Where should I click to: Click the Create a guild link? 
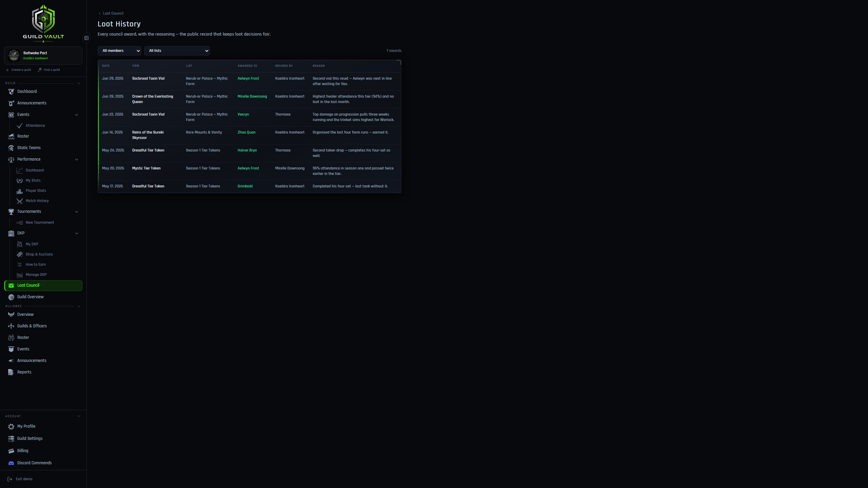pyautogui.click(x=19, y=70)
